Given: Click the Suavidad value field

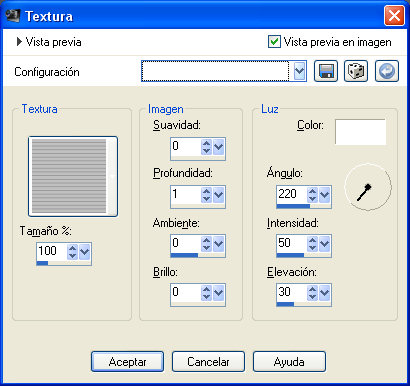Looking at the screenshot, I should click(186, 147).
